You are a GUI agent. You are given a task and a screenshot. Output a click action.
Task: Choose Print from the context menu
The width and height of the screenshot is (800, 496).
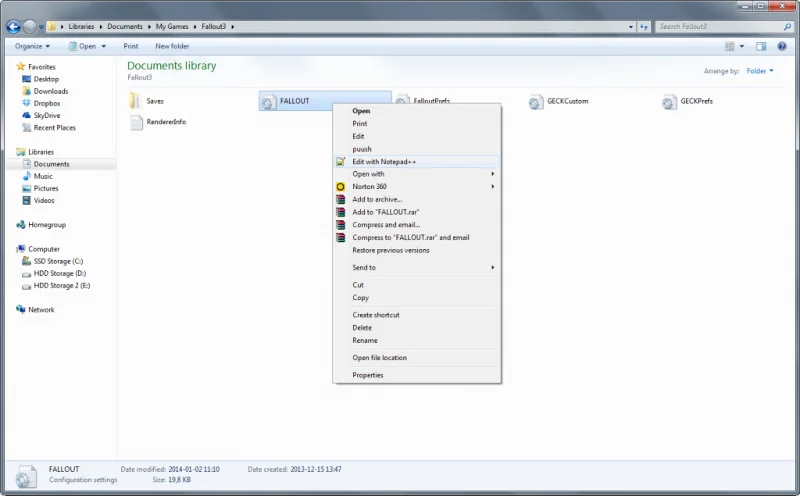(416, 124)
